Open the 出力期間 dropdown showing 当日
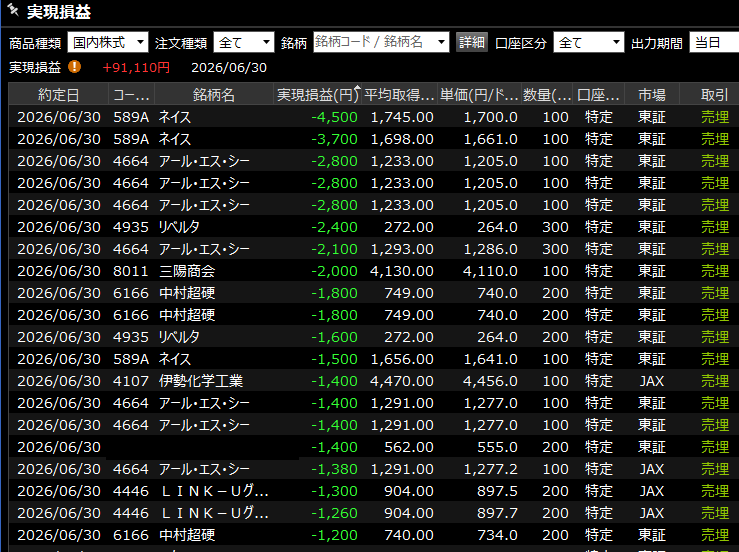 (x=714, y=43)
